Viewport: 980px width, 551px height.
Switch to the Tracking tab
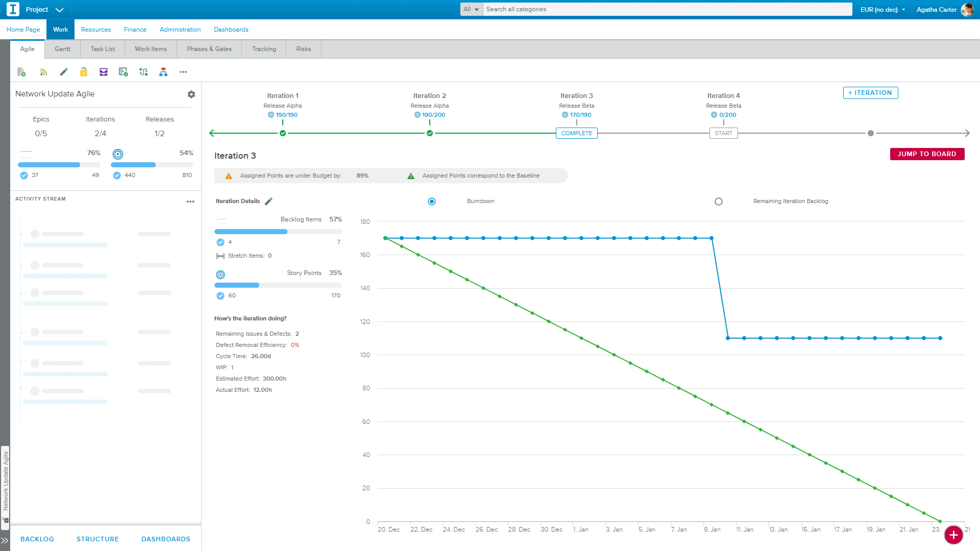(x=264, y=49)
